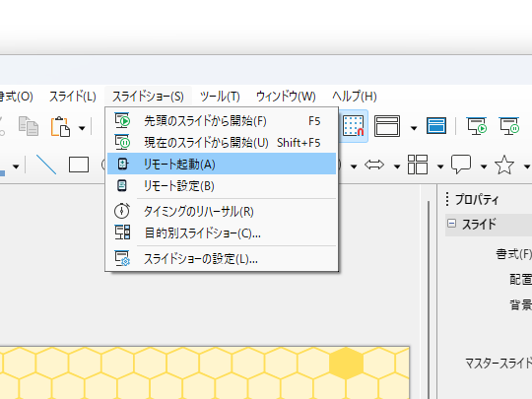Select the double-arrow block arrows tool
The image size is (532, 399).
[x=374, y=165]
